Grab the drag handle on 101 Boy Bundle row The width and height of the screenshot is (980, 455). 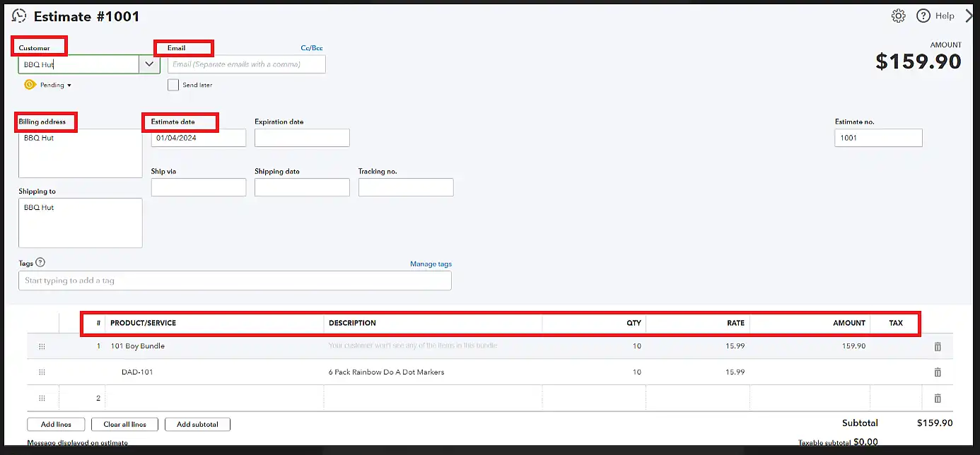coord(42,346)
